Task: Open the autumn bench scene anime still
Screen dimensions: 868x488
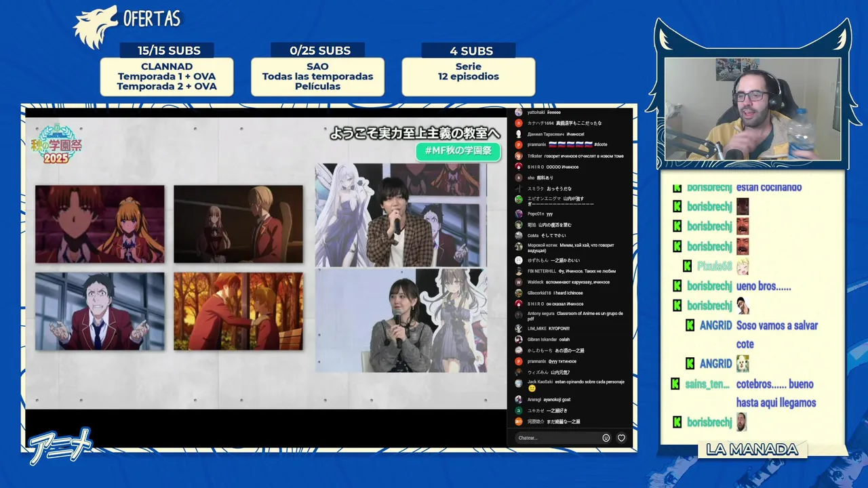Action: click(x=238, y=312)
